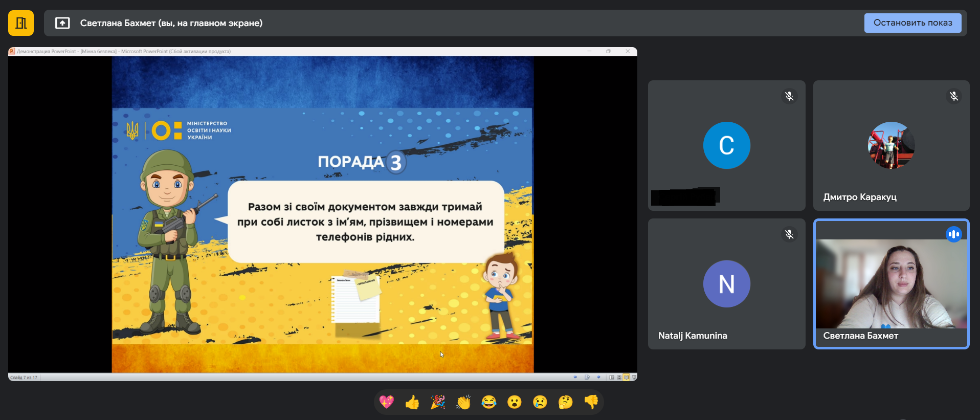The height and width of the screenshot is (420, 980).
Task: Switch PowerPoint to Slide Sorter view
Action: (x=619, y=378)
